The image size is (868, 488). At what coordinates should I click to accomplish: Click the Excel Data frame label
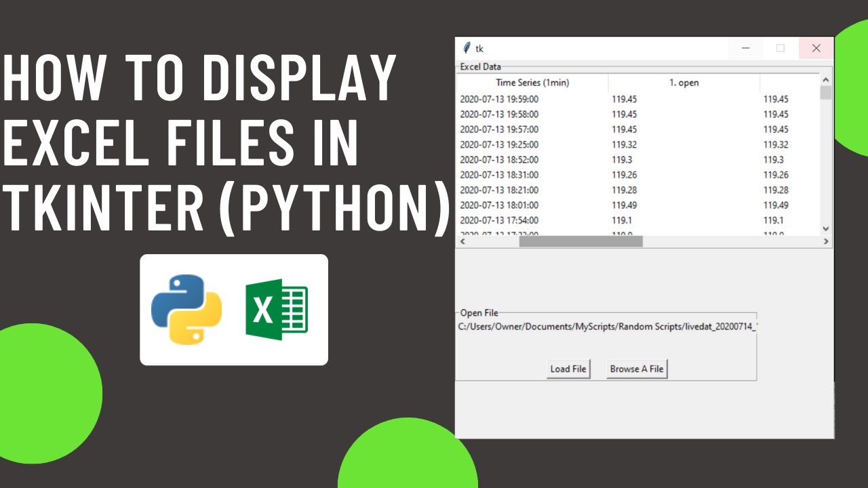[481, 66]
